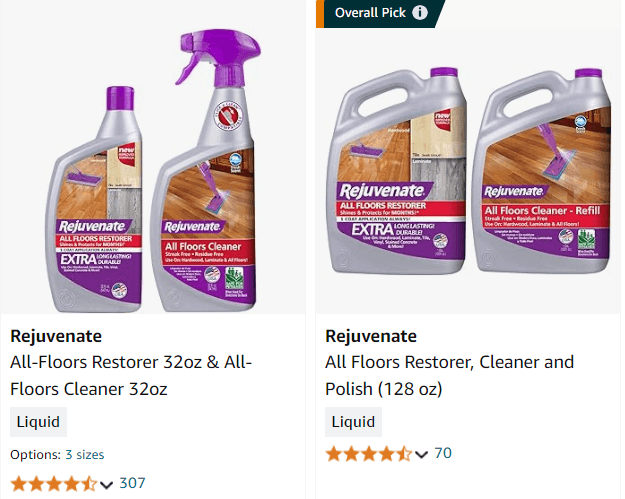Open the Overall Pick badge

pos(372,13)
